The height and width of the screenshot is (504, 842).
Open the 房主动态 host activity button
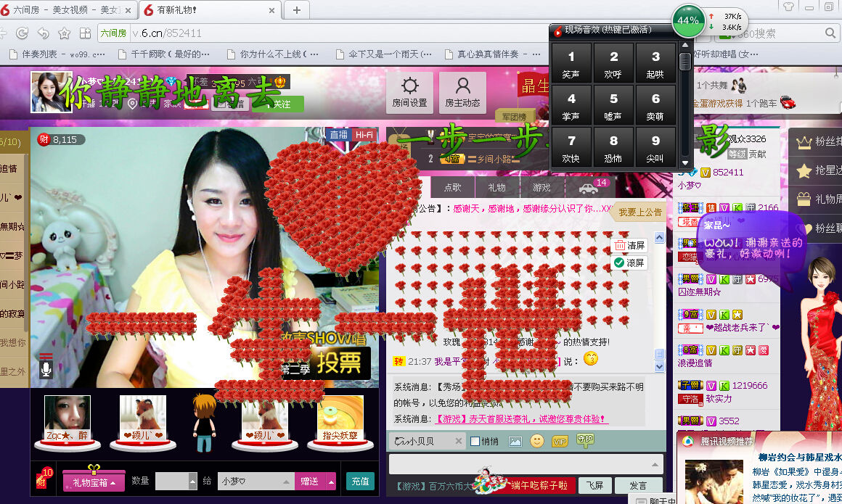[462, 93]
